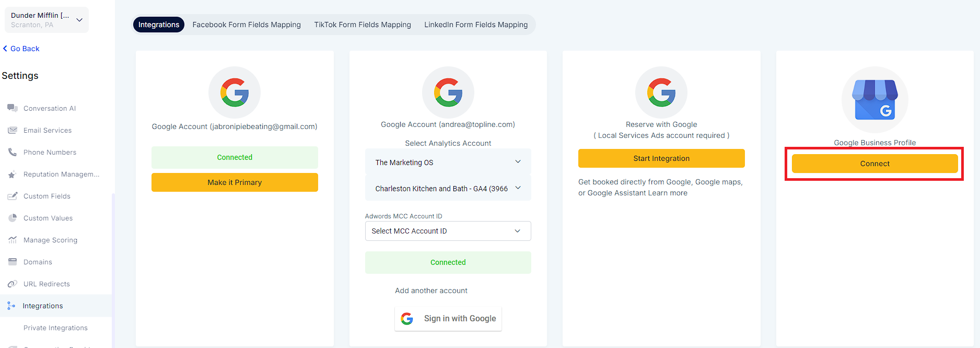The height and width of the screenshot is (348, 980).
Task: Open the Dunder Mifflin location switcher
Action: point(47,20)
